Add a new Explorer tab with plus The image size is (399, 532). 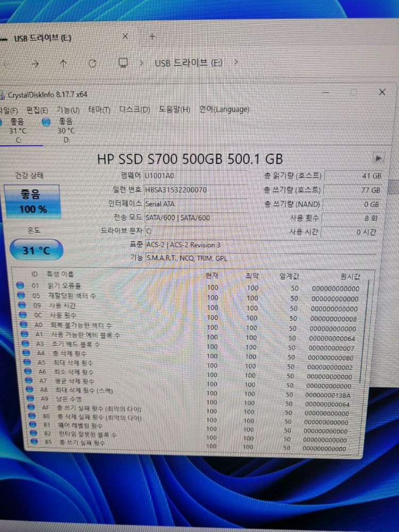152,36
